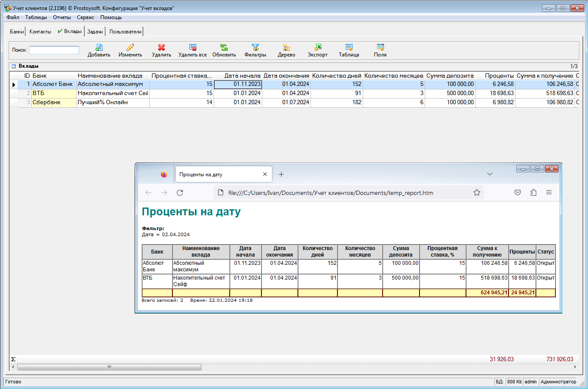Click the Удалить все toolbar icon
This screenshot has width=588, height=389.
click(x=193, y=47)
